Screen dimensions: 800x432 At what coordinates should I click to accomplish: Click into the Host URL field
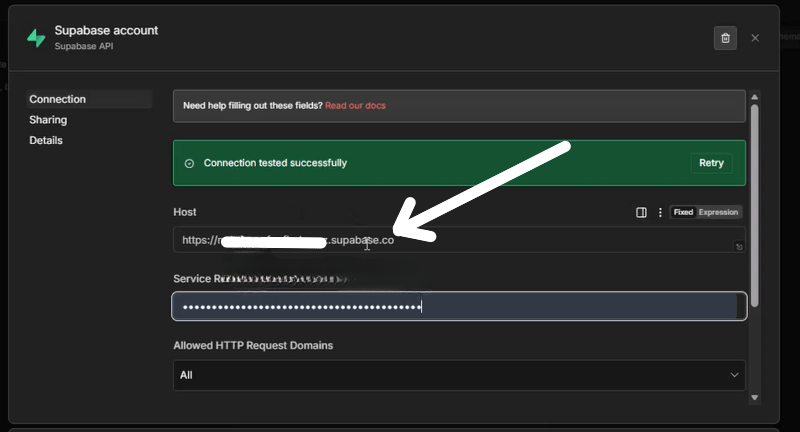click(459, 240)
